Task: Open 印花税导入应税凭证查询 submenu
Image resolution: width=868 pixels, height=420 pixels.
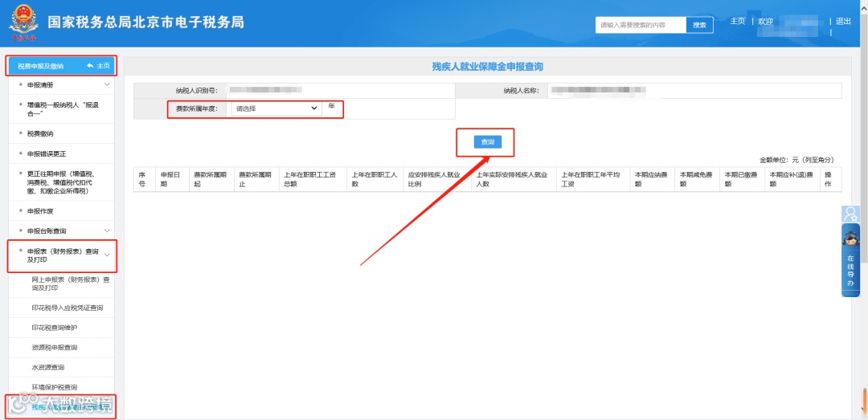Action: [68, 308]
